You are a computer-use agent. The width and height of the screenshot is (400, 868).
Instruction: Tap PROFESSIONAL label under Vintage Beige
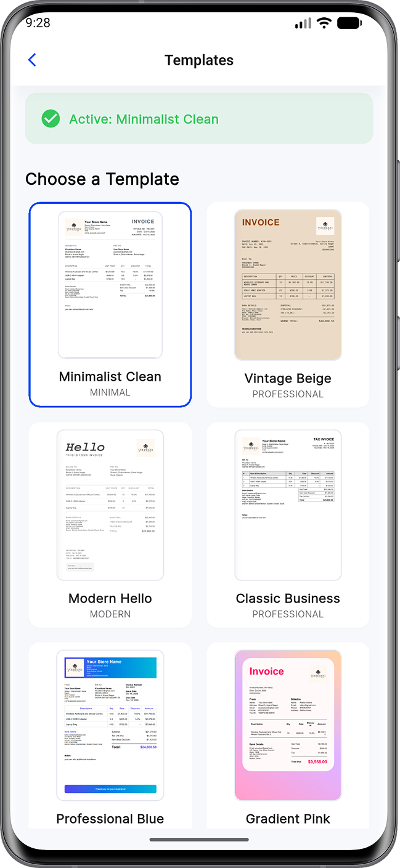pyautogui.click(x=288, y=394)
